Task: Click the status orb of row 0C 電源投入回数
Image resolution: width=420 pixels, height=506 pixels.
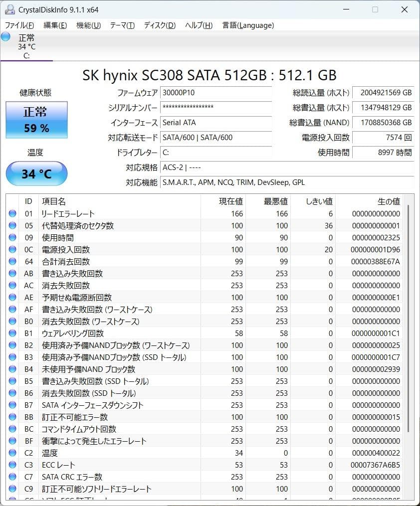Action: (12, 249)
